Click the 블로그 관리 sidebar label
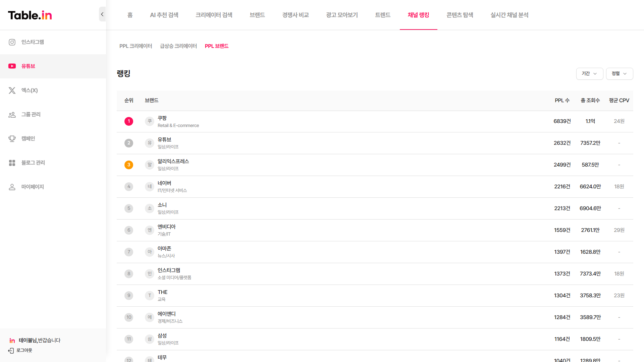 coord(33,163)
